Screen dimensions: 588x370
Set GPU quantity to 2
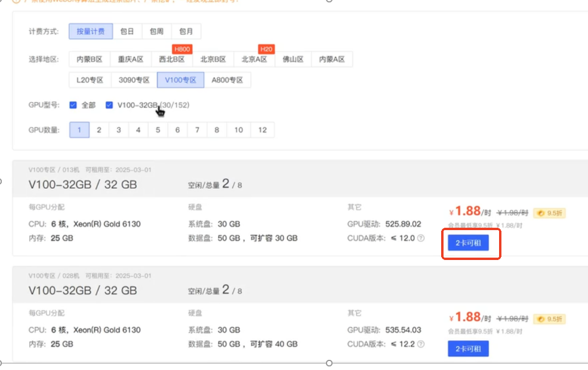[x=99, y=130]
